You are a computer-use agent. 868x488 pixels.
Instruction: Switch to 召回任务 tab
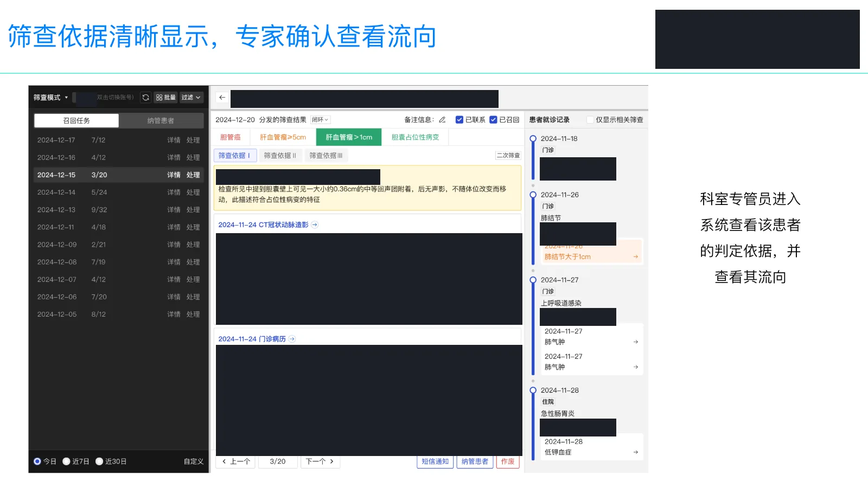coord(76,120)
